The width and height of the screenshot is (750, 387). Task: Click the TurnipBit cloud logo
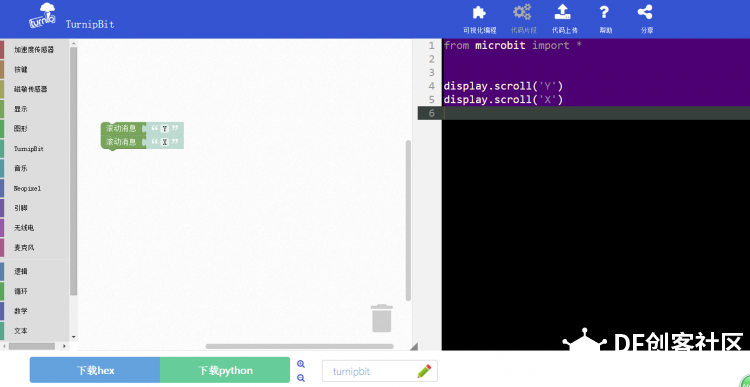pos(43,17)
